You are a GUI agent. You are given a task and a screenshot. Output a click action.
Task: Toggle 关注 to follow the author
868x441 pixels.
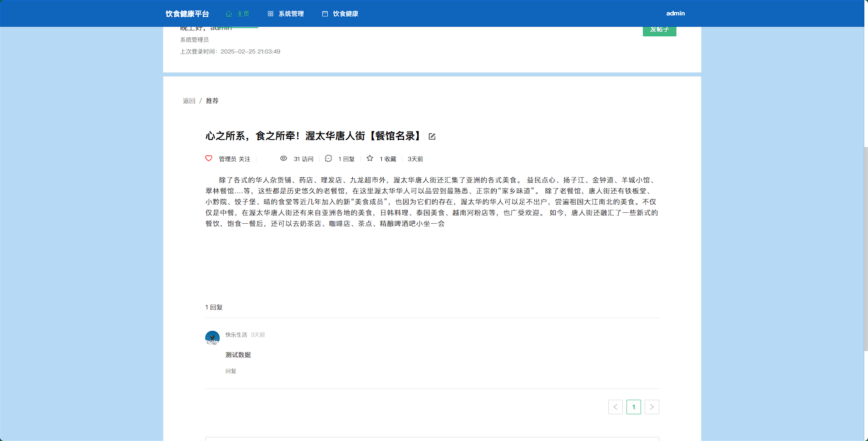click(245, 159)
